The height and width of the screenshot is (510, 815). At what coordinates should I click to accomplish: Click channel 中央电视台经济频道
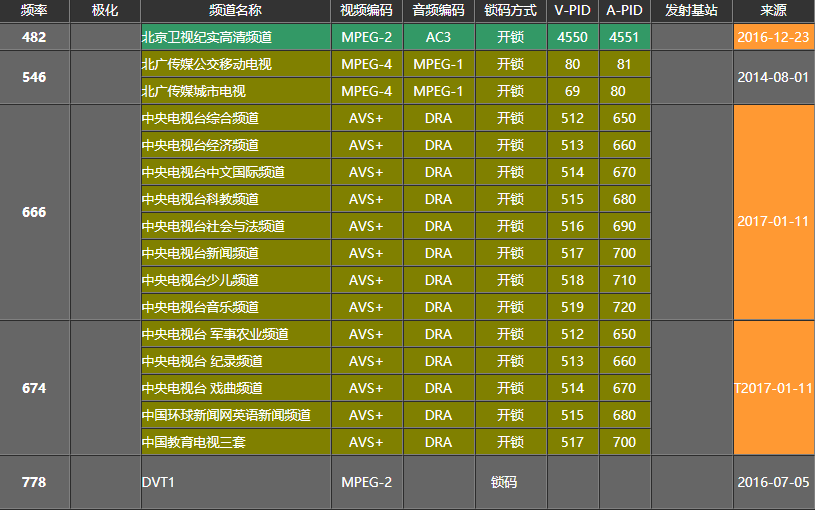coord(236,145)
